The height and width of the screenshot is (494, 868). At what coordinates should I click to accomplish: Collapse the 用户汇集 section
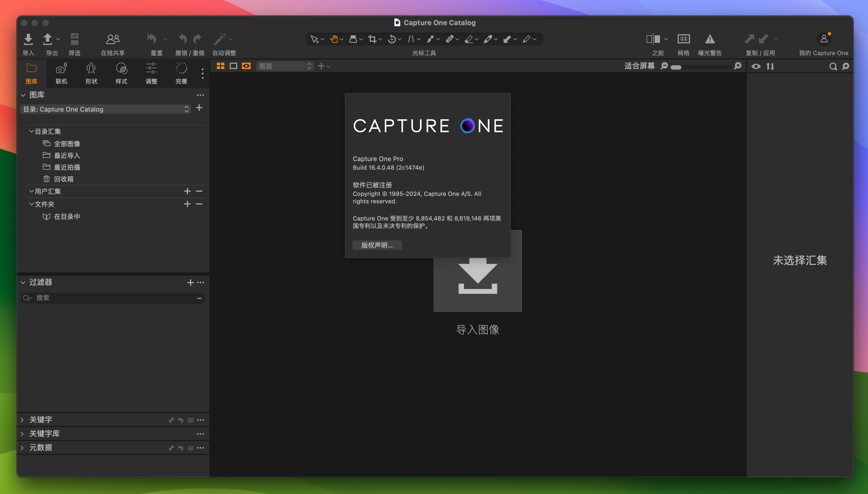point(31,191)
